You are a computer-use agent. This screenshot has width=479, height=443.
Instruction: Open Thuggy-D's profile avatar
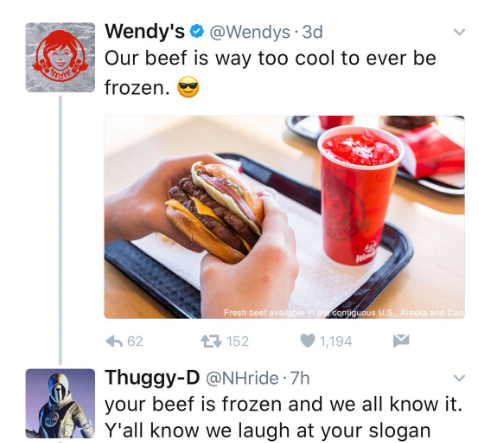[60, 403]
